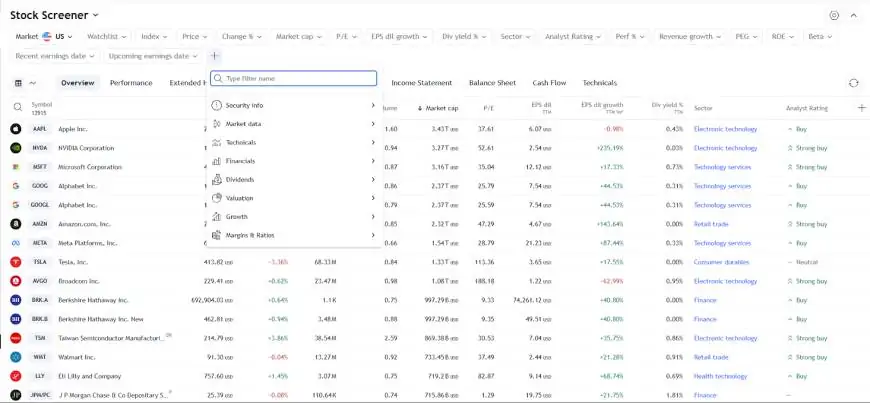Open the Upcoming earnings date filter dropdown
Image resolution: width=870 pixels, height=403 pixels.
point(153,56)
